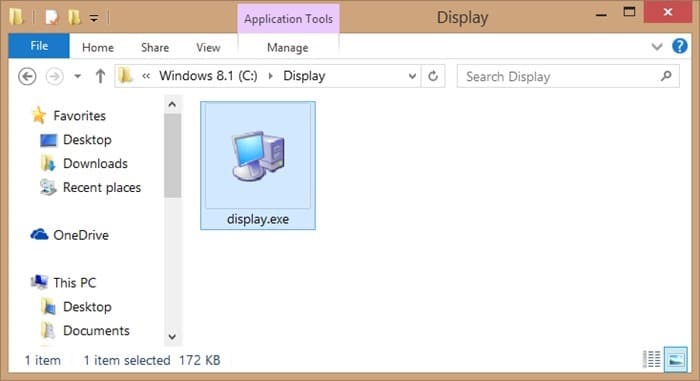Viewport: 700px width, 381px height.
Task: Expand the arrow after Windows 8.1 (C:)
Action: point(270,76)
